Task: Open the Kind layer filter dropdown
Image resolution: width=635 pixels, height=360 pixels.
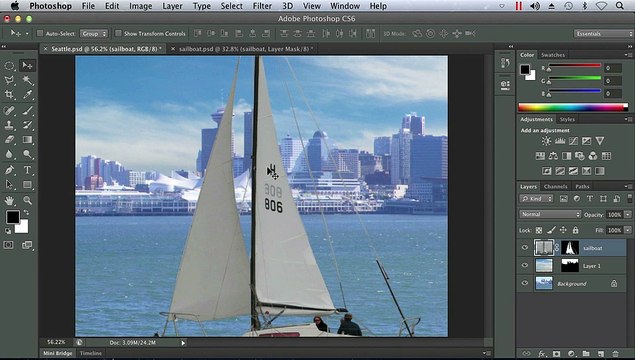Action: (x=537, y=199)
